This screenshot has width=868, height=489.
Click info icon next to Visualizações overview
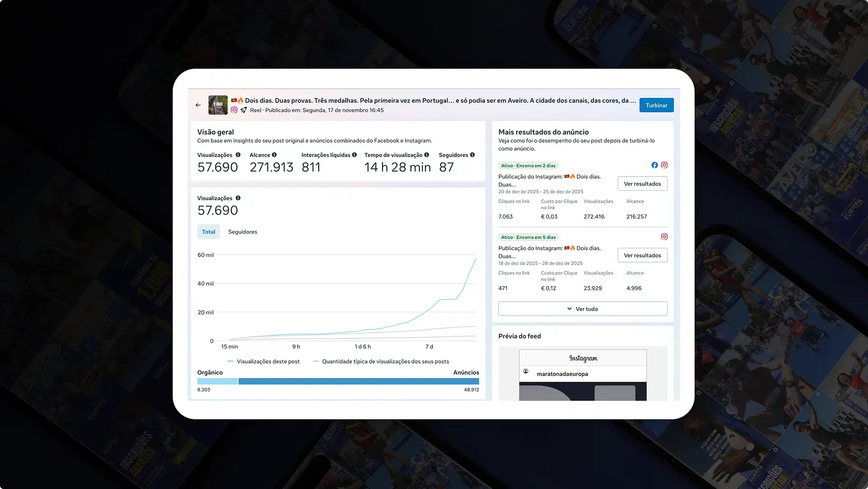click(238, 155)
